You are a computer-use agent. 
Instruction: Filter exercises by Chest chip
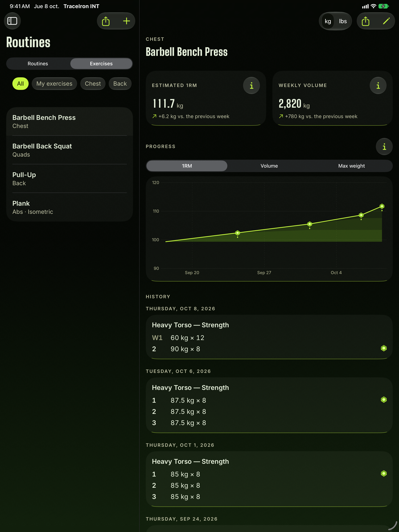tap(93, 84)
